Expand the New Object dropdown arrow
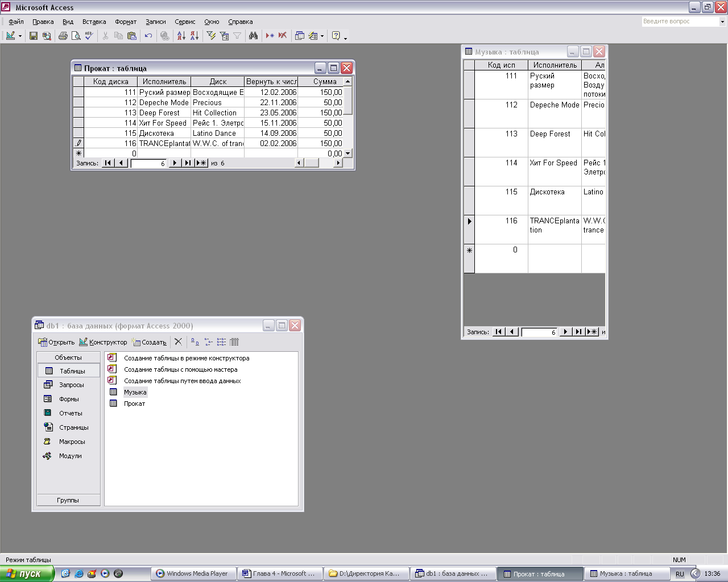The image size is (728, 582). (322, 36)
